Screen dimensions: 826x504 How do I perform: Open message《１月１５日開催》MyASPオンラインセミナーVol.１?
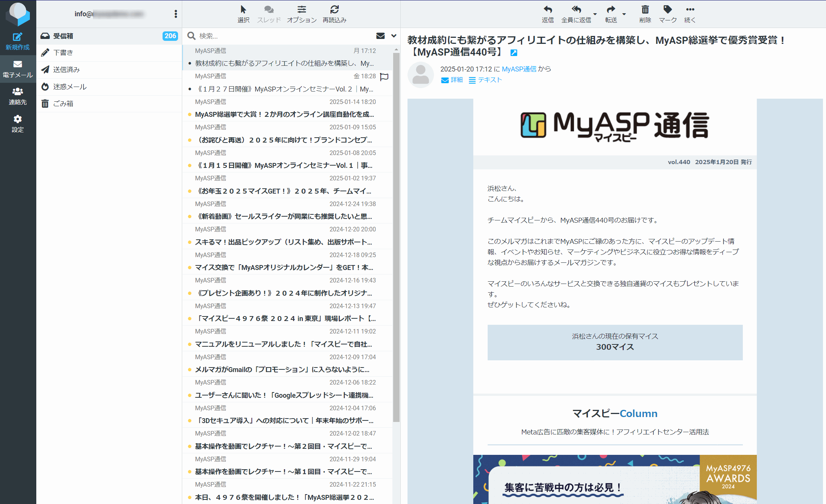click(287, 160)
